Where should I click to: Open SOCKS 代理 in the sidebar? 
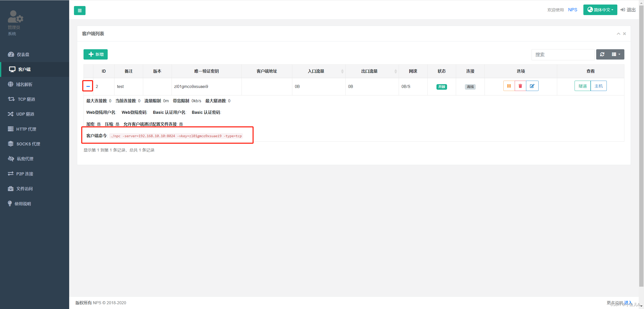(34, 144)
